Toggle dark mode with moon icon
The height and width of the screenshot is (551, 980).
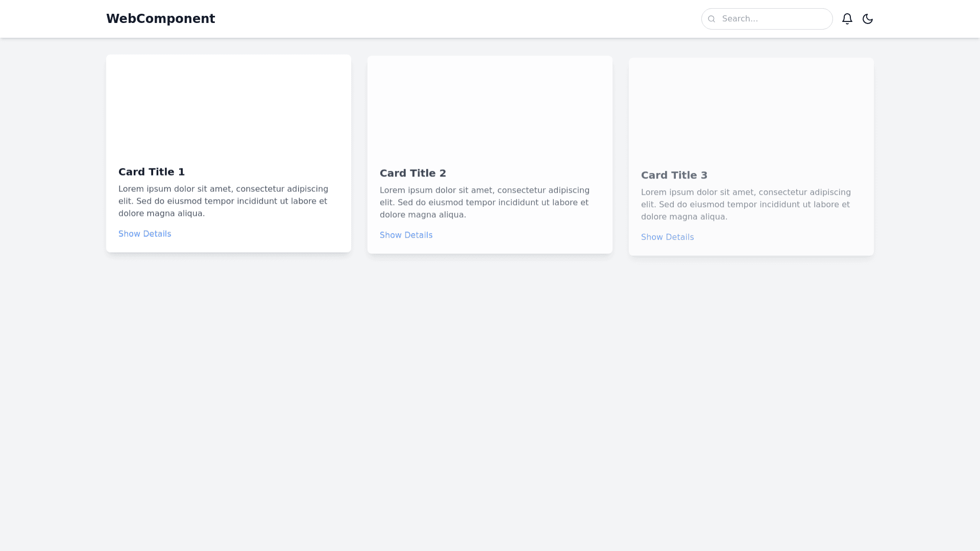[x=868, y=19]
